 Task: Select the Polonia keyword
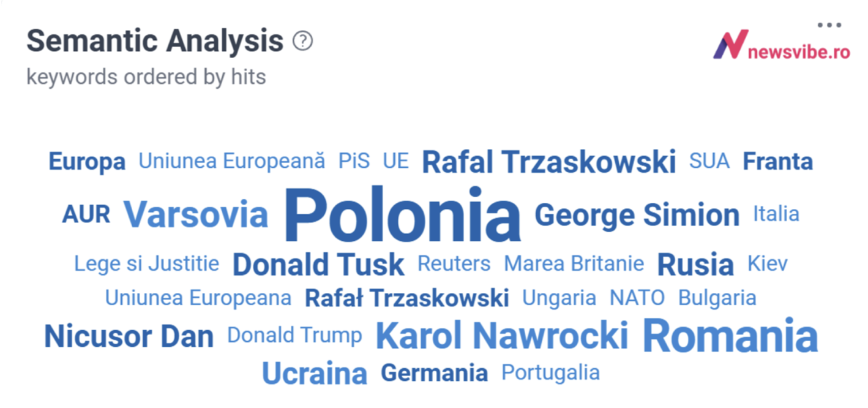coord(403,215)
